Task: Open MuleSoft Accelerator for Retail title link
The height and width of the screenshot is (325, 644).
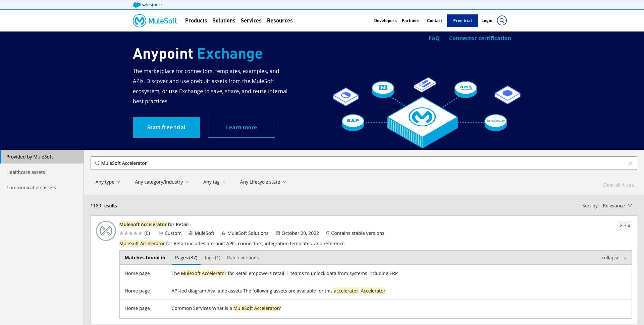Action: click(154, 224)
